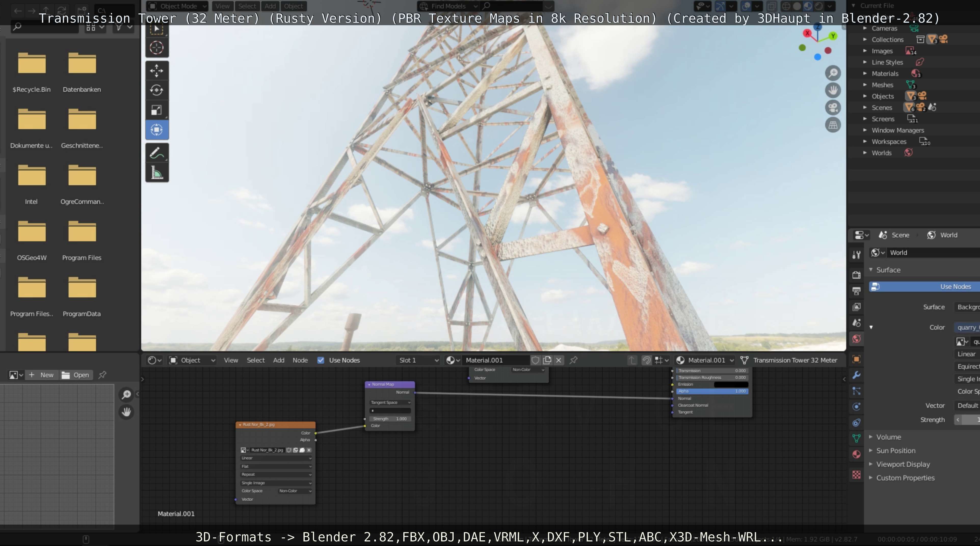The width and height of the screenshot is (980, 546).
Task: Adjust the Alpha slider on Principled node
Action: coord(712,391)
